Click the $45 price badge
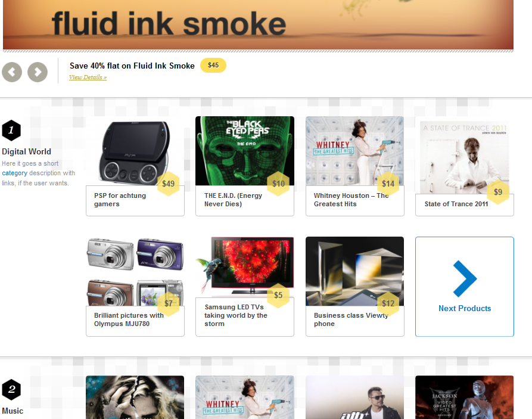The image size is (532, 419). [x=213, y=65]
